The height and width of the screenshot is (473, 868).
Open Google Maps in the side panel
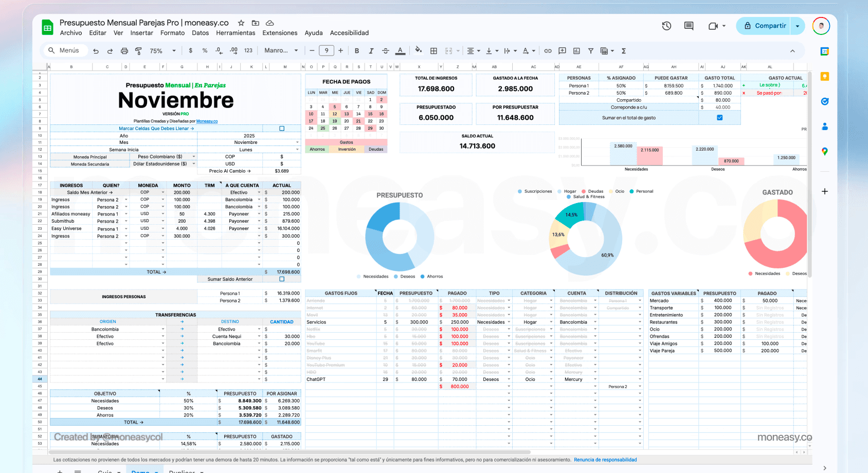click(x=825, y=151)
